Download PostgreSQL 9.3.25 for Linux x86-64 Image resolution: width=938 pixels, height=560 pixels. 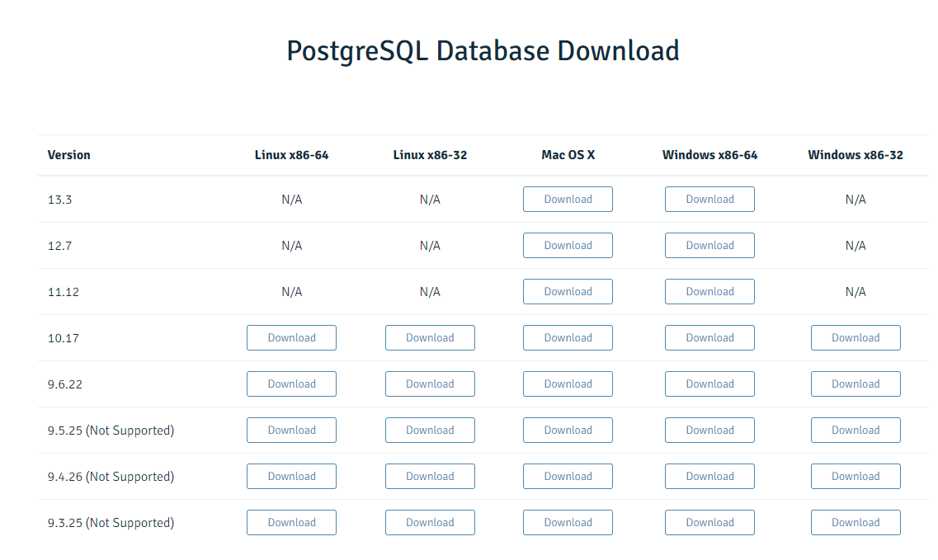coord(291,522)
